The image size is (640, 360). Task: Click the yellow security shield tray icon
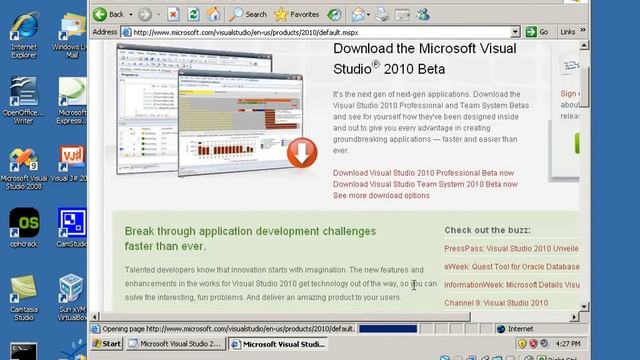[x=522, y=344]
